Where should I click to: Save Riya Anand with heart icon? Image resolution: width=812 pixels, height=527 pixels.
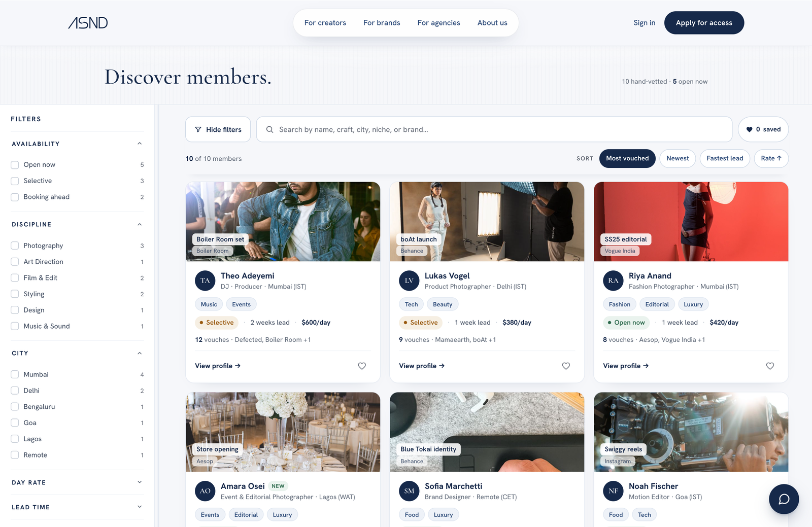(x=770, y=366)
